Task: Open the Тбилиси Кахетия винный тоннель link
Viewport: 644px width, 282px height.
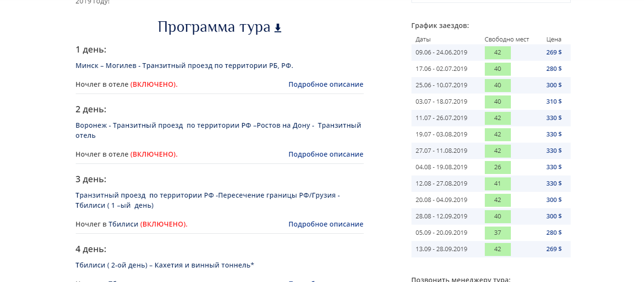Action: (x=164, y=265)
